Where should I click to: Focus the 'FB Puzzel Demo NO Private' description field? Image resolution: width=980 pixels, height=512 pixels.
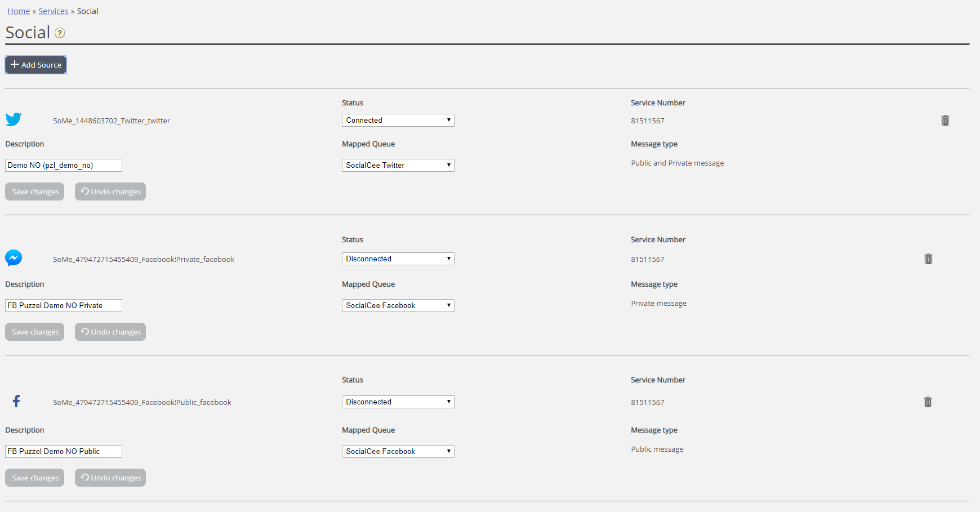pyautogui.click(x=64, y=306)
